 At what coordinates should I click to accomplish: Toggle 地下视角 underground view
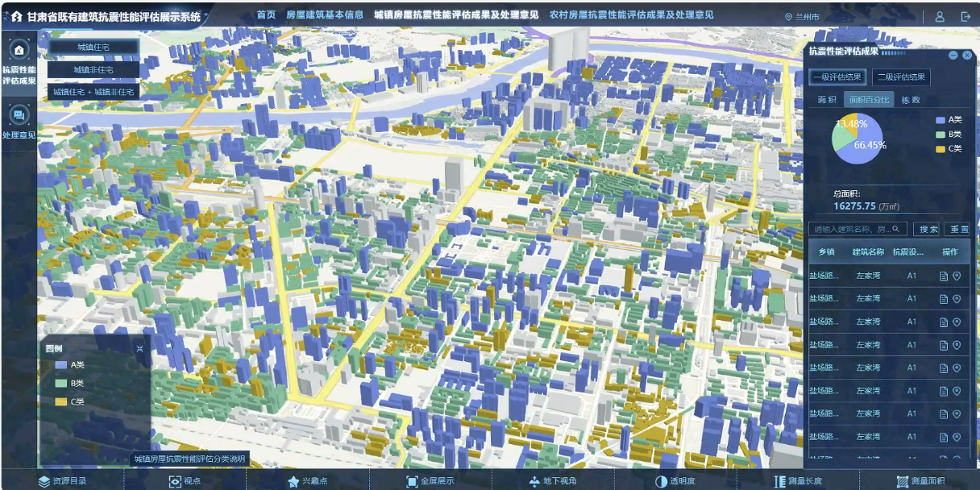pos(552,481)
